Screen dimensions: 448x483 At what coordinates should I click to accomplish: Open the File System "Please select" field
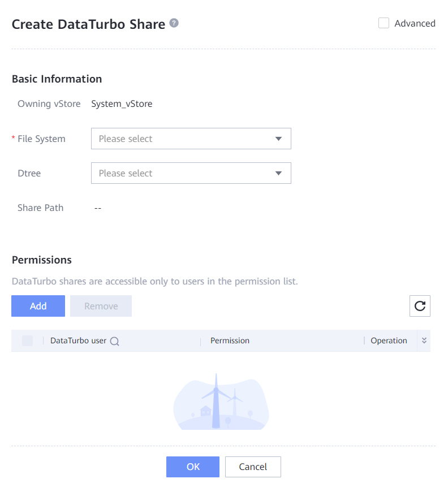(181, 139)
